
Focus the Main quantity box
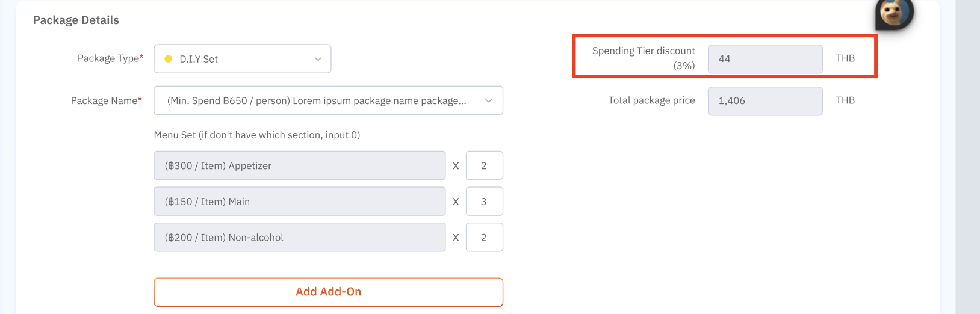[484, 202]
